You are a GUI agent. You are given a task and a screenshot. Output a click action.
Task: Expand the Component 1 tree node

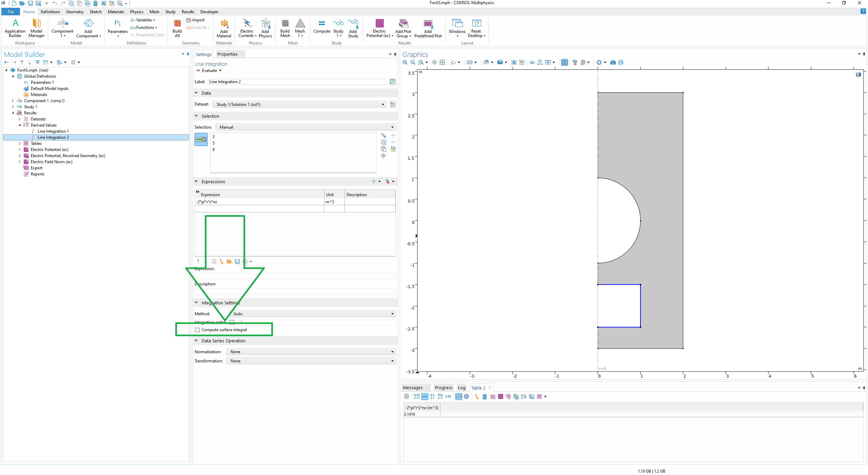(13, 101)
